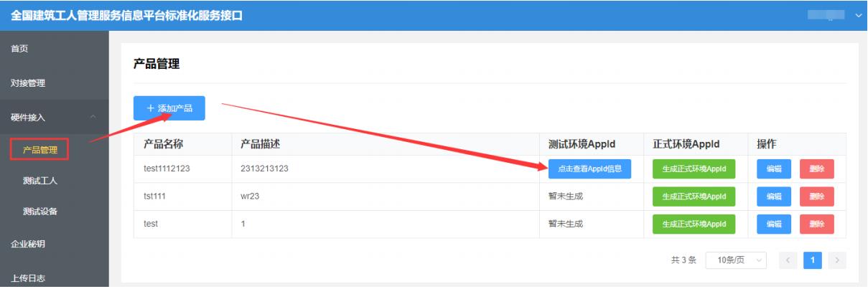Screen dimensions: 868x289
Task: Delete the product named test
Action: point(817,224)
